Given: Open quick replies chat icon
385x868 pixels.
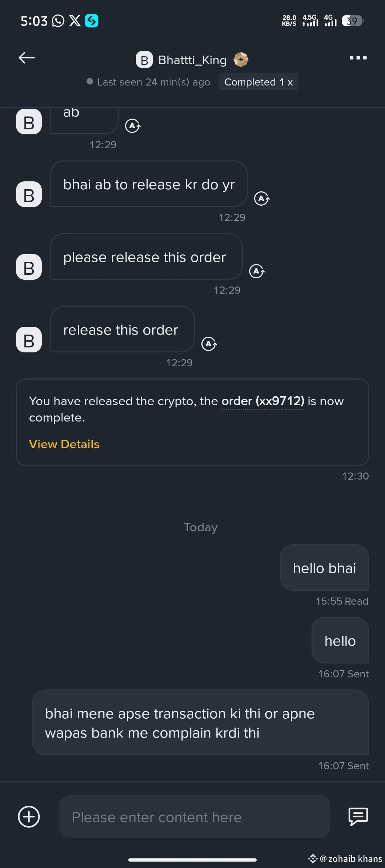Looking at the screenshot, I should tap(358, 816).
